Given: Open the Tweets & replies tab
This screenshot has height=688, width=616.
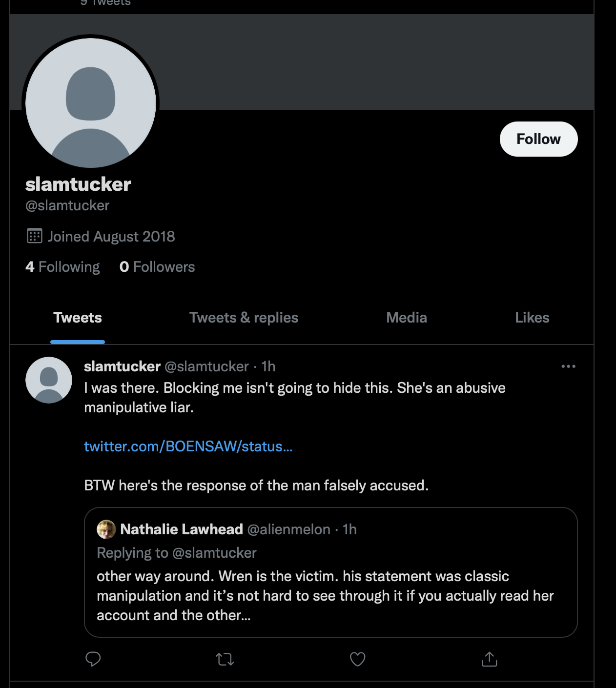Looking at the screenshot, I should click(244, 318).
